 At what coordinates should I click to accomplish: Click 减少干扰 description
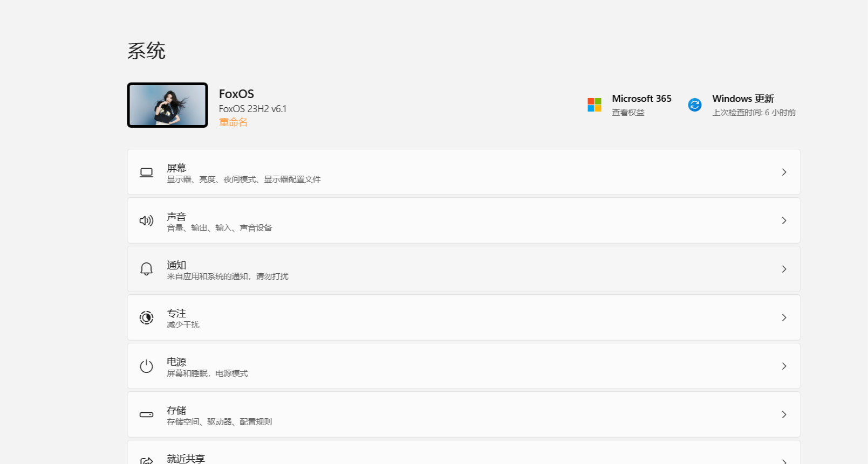(183, 325)
